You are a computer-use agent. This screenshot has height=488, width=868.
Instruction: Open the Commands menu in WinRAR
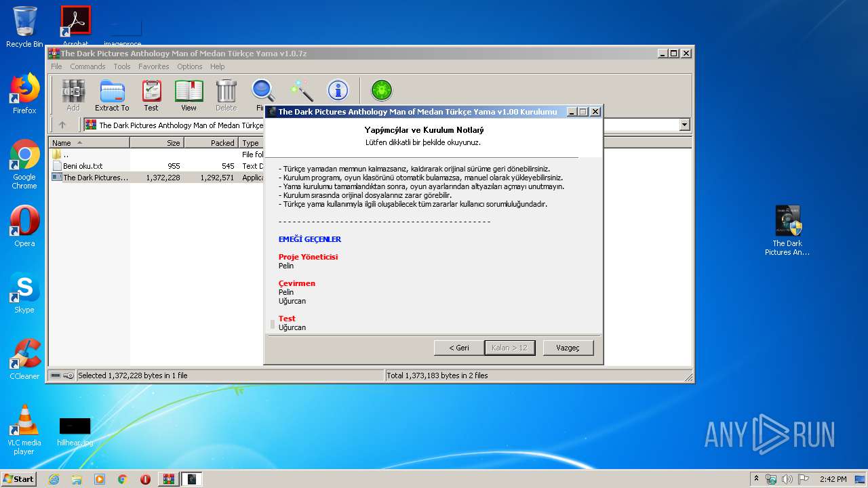click(87, 66)
